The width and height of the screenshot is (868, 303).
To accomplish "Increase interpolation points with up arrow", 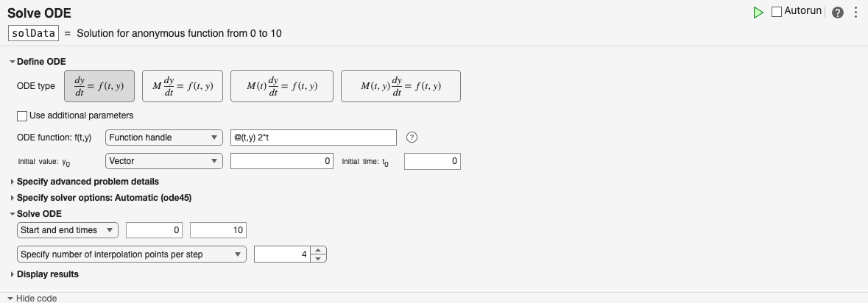I will coord(318,250).
